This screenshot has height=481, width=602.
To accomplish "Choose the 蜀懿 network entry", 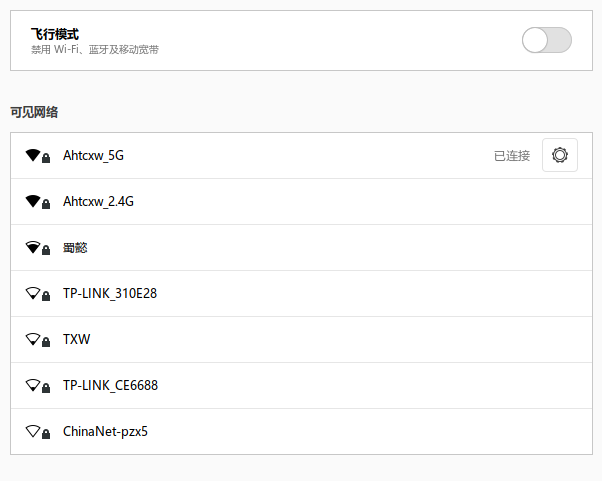I will 75,248.
